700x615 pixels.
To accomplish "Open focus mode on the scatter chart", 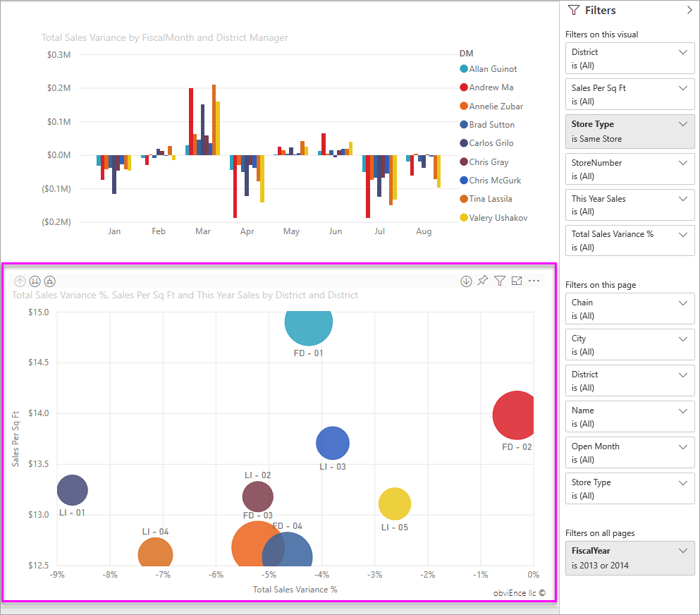I will [517, 281].
